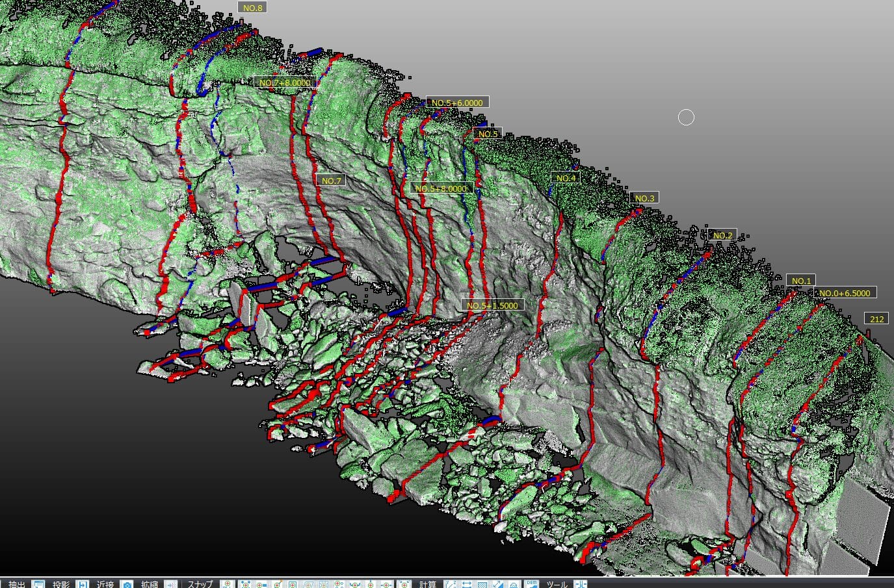The image size is (894, 588).
Task: Click the horizontal distance measure icon
Action: pos(466,584)
